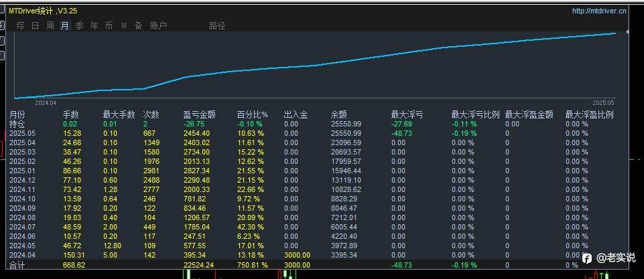644x279 pixels.
Task: Switch to the 年 yearly tab
Action: pos(94,26)
